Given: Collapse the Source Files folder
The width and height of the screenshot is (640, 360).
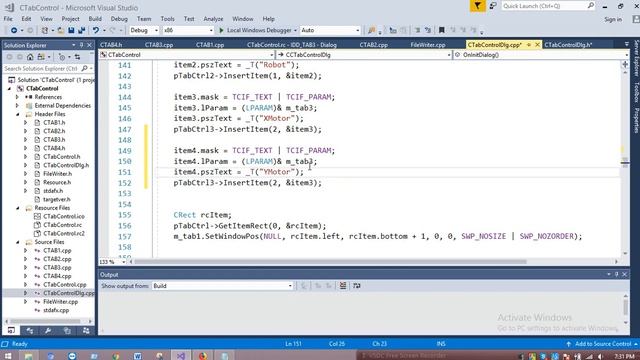Looking at the screenshot, I should pyautogui.click(x=18, y=242).
